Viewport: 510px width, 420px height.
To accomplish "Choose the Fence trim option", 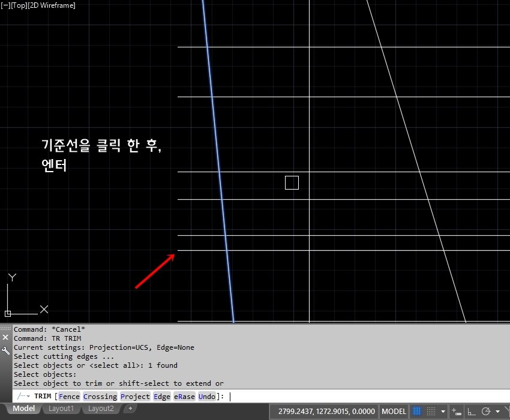I will [x=69, y=396].
